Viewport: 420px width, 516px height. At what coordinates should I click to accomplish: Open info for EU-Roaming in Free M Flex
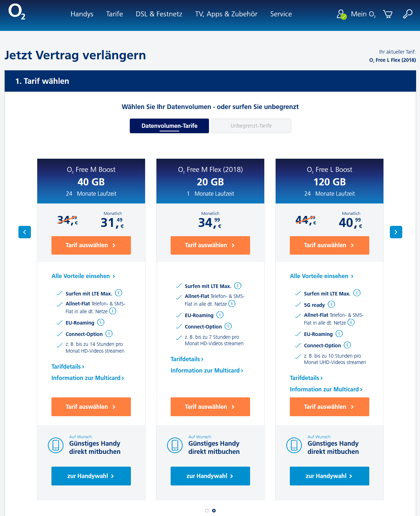click(220, 315)
